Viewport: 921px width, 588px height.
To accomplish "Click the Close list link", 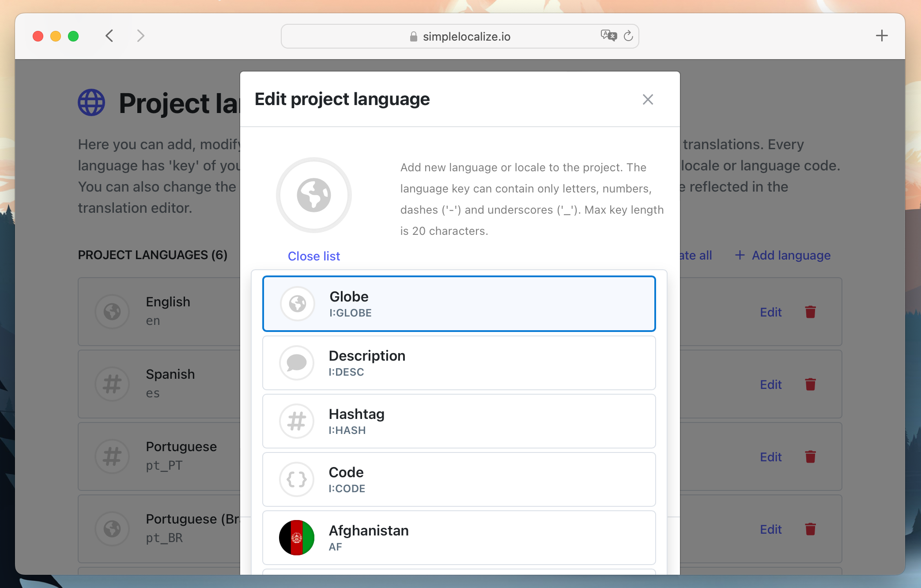I will [314, 256].
